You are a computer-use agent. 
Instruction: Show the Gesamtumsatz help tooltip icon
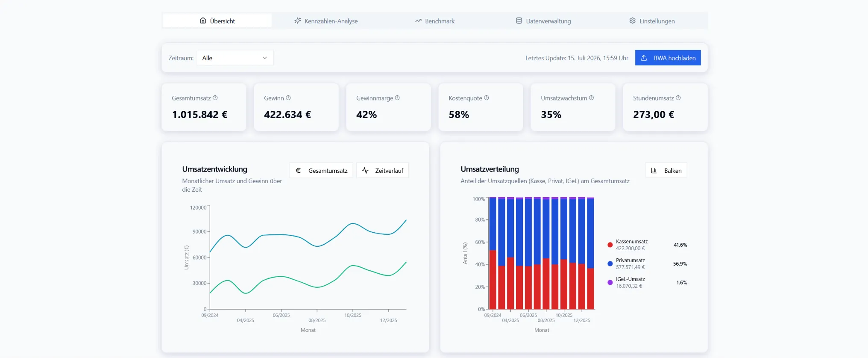click(215, 98)
